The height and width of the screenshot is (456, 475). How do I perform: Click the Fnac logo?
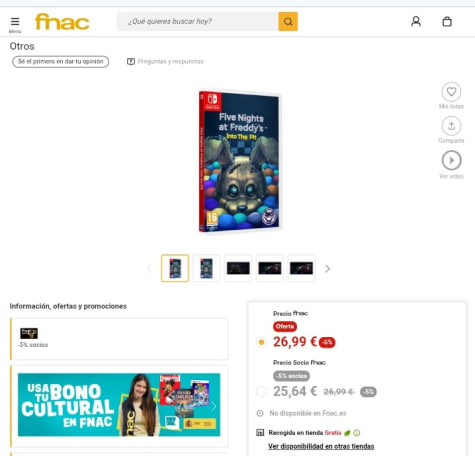click(x=62, y=22)
